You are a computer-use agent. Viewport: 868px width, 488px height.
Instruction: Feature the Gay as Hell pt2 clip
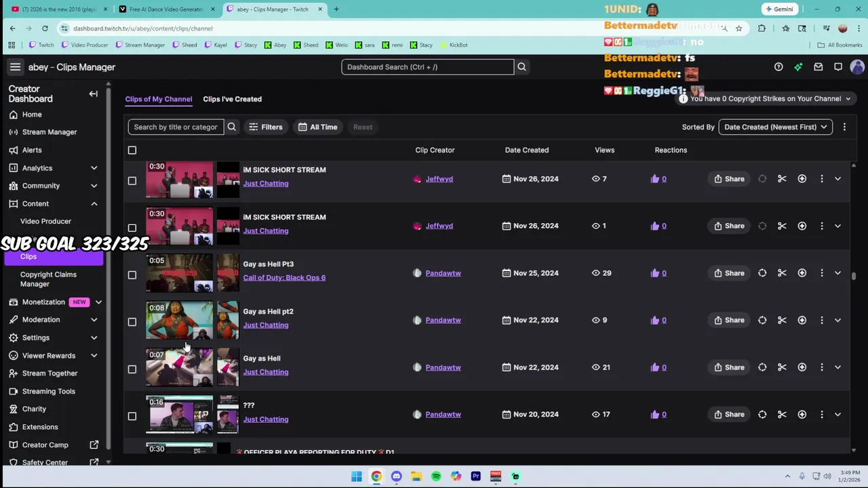(x=762, y=320)
